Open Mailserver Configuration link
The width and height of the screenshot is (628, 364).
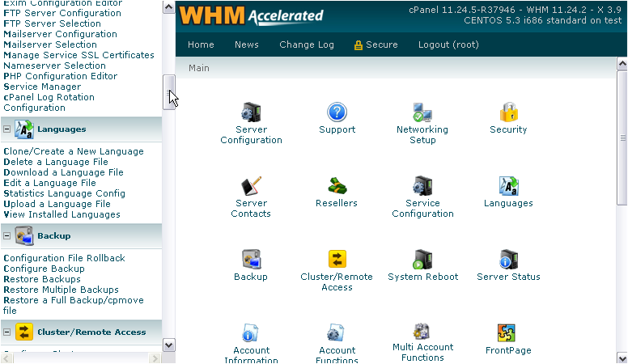click(x=60, y=34)
